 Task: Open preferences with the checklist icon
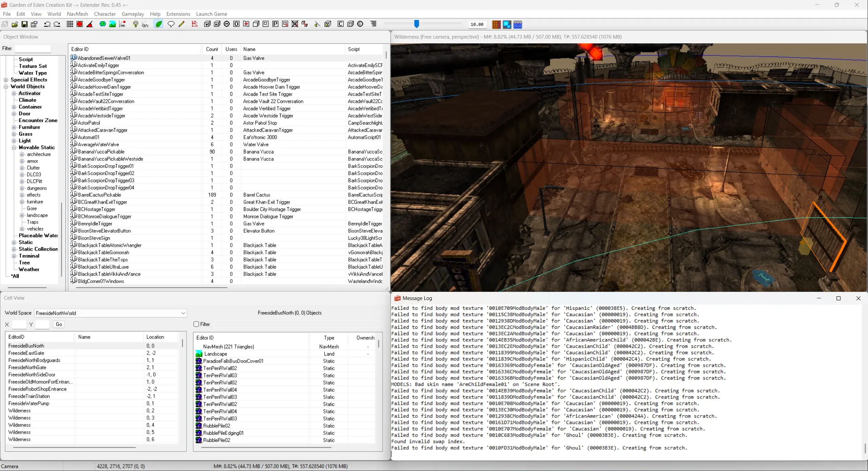[x=34, y=24]
